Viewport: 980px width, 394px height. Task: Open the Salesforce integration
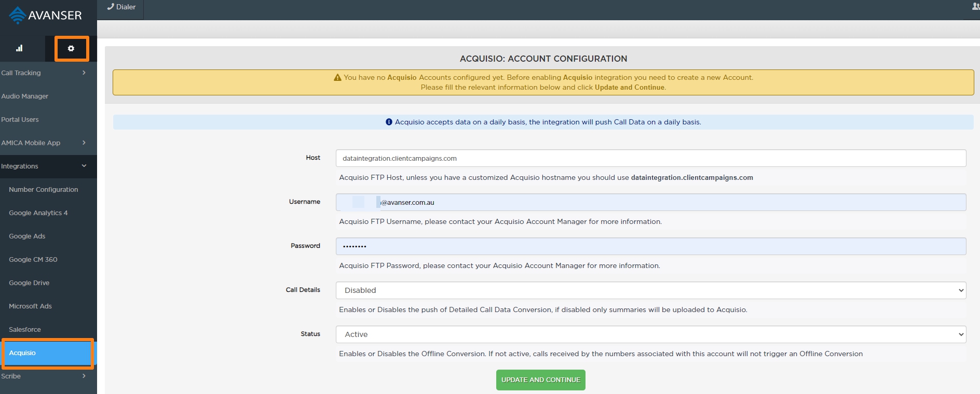[x=48, y=330]
